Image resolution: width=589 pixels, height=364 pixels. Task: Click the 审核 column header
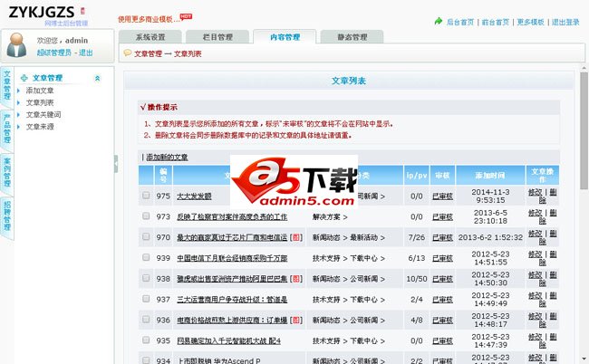pos(442,176)
